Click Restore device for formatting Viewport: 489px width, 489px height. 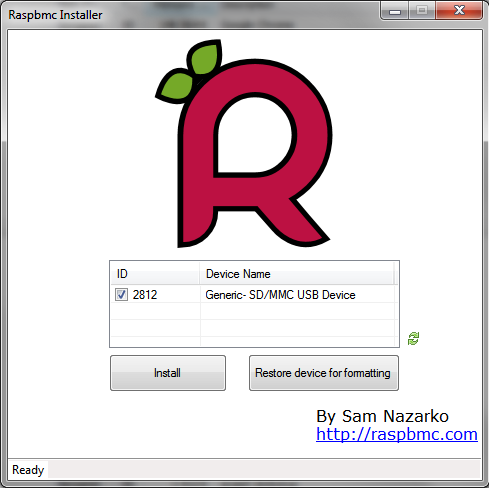pos(324,373)
